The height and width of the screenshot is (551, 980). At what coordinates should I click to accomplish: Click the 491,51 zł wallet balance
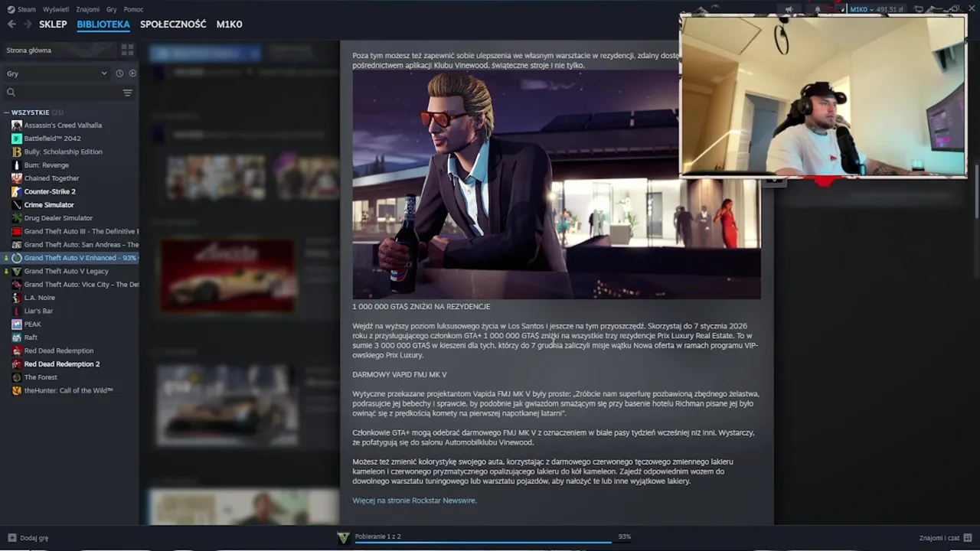(x=890, y=9)
